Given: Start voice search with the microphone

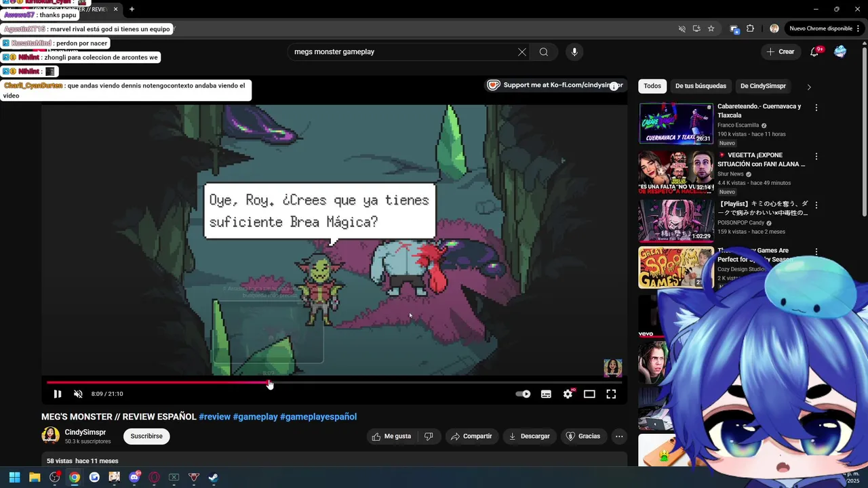Looking at the screenshot, I should click(x=574, y=52).
